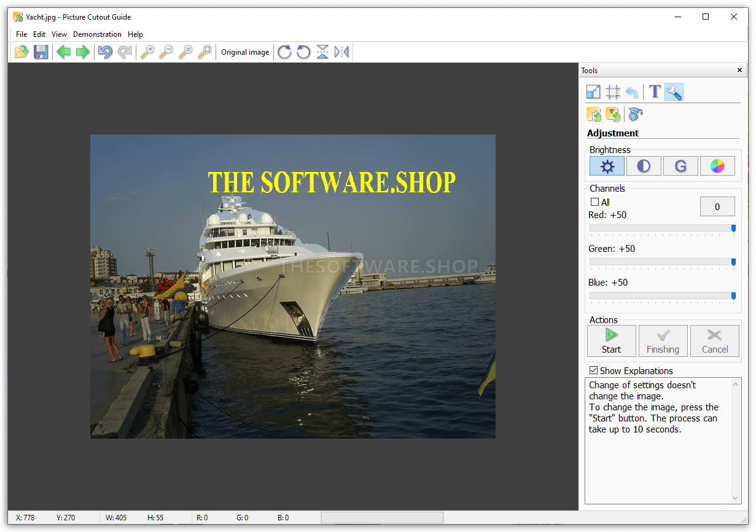Open the Gamma adjustment
Viewport: 756px width, 532px height.
(x=680, y=166)
